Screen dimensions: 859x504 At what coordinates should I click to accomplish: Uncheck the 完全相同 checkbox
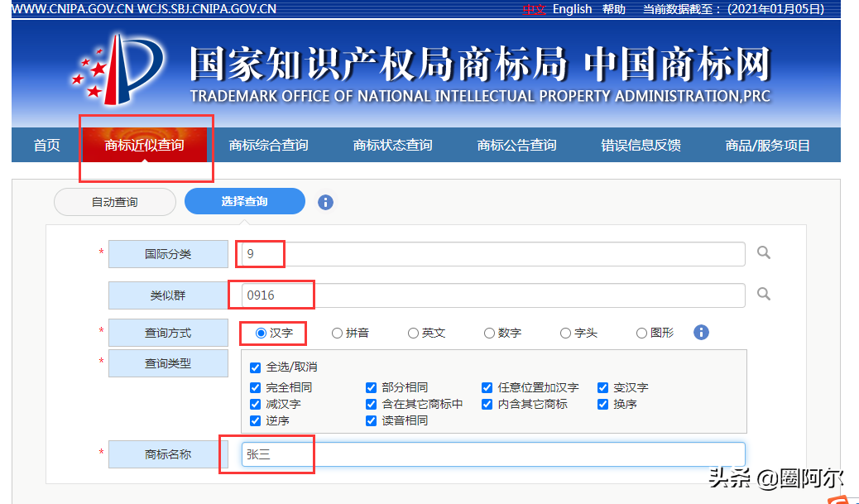[255, 388]
